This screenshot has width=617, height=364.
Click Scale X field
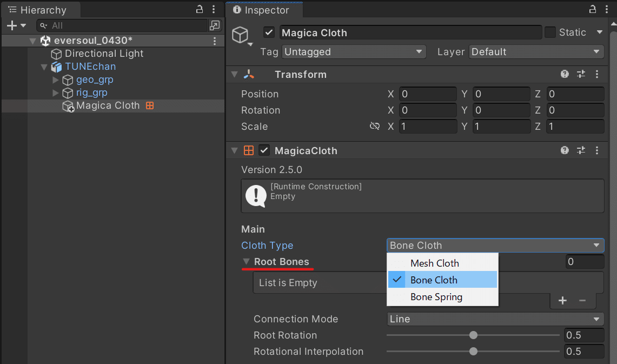pyautogui.click(x=428, y=127)
